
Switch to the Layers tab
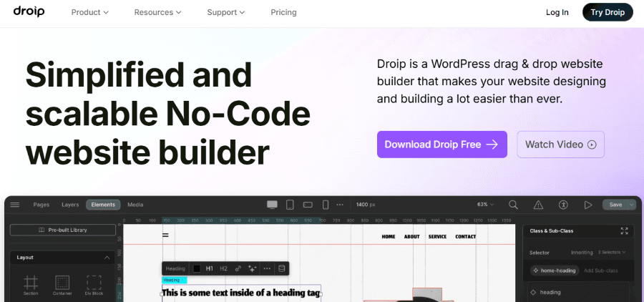(x=70, y=205)
